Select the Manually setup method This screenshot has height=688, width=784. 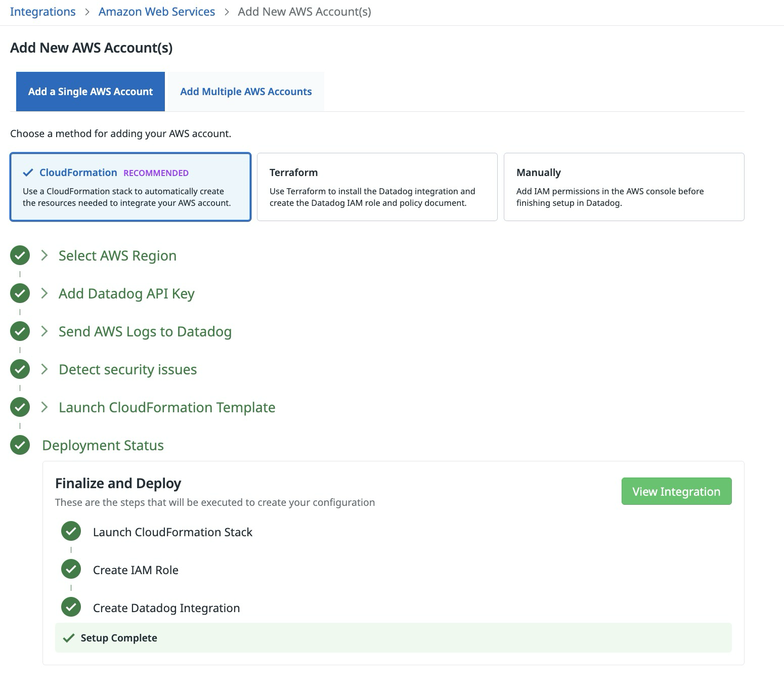point(624,186)
